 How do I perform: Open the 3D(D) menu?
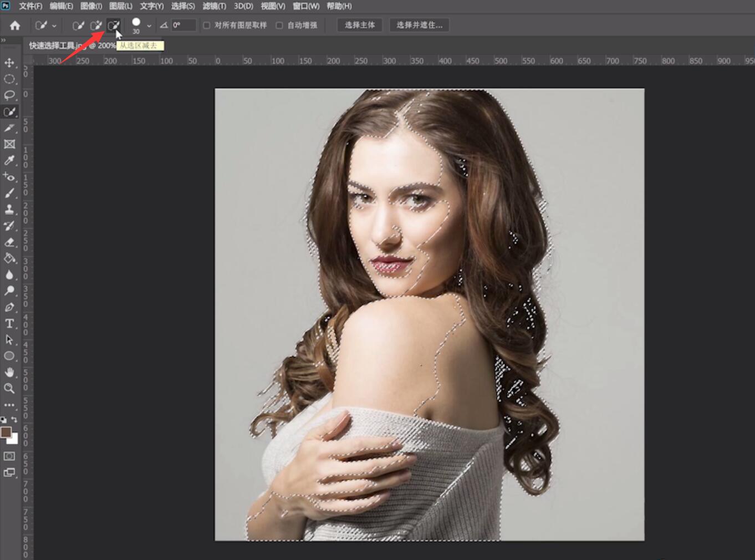click(x=243, y=6)
